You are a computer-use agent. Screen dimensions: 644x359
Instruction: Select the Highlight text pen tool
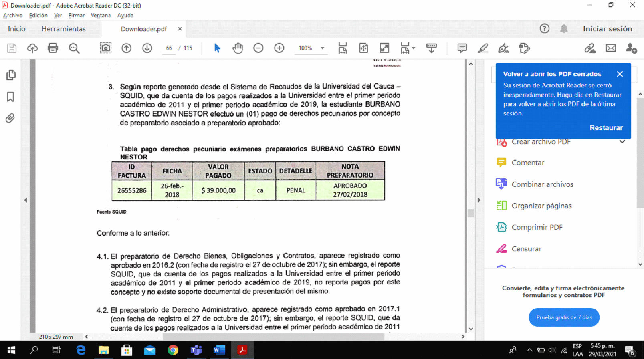[x=482, y=48]
